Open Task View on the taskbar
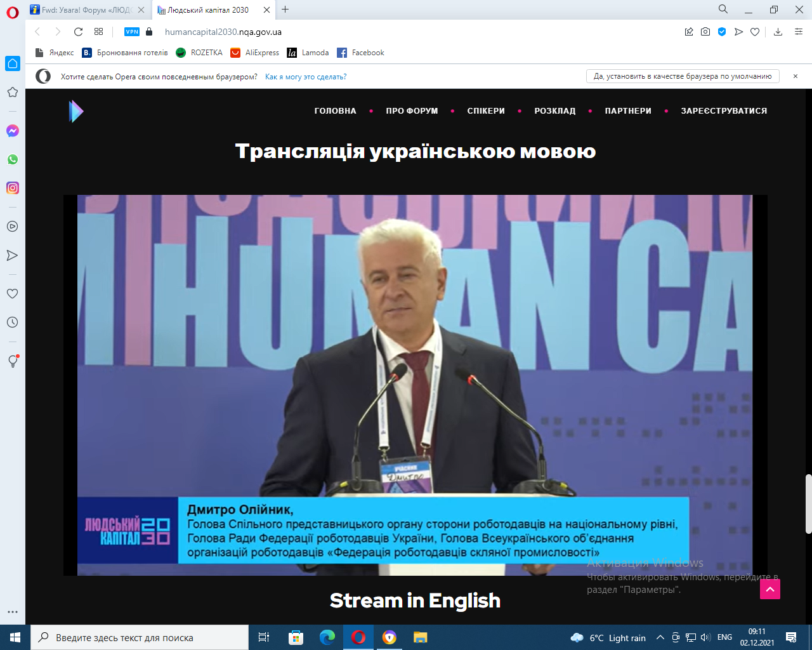The image size is (812, 650). click(x=264, y=637)
